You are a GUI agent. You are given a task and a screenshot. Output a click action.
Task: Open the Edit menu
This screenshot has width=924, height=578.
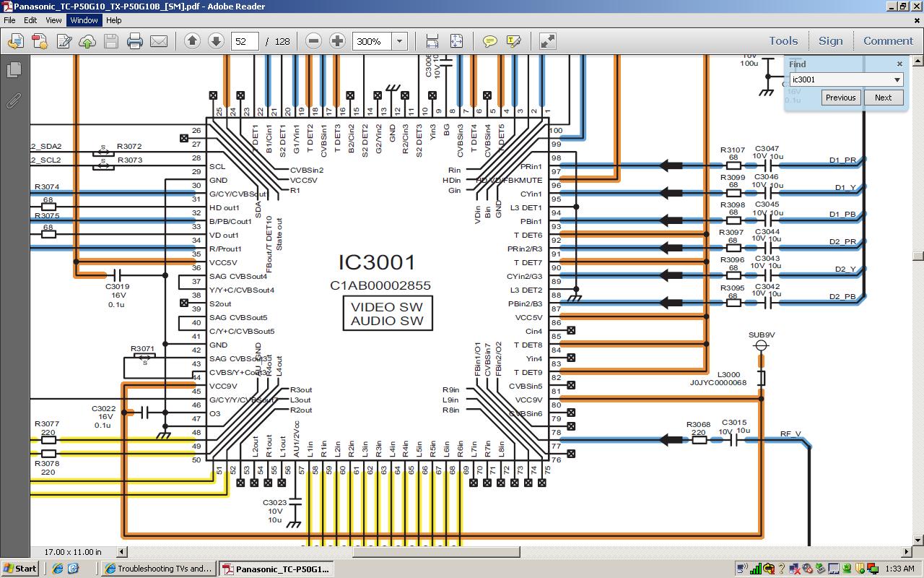pos(30,20)
